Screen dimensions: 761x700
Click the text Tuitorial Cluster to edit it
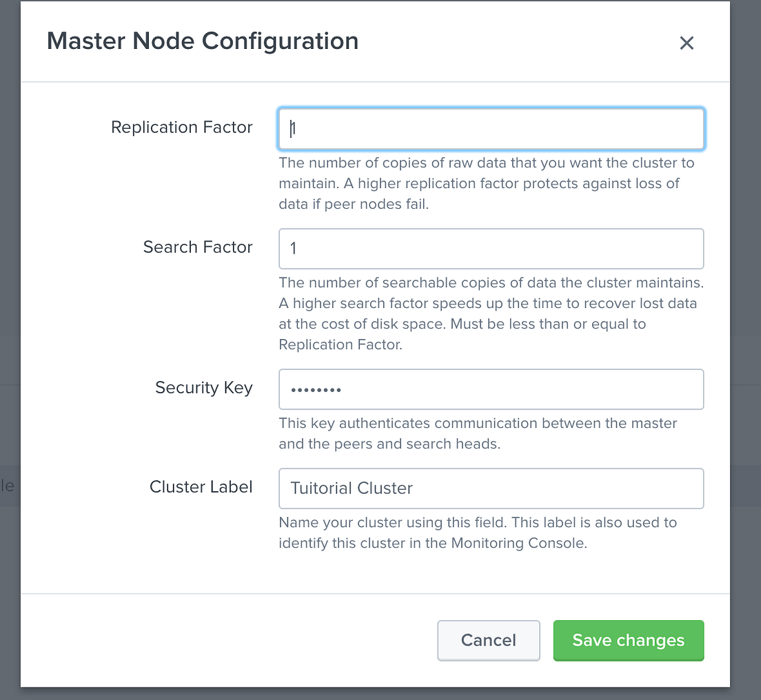[x=352, y=488]
